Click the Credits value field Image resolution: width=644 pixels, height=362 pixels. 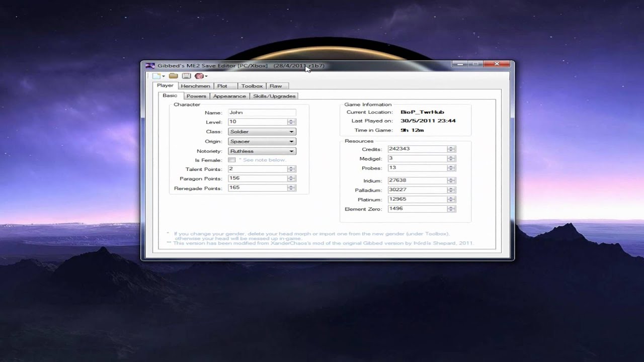click(418, 149)
